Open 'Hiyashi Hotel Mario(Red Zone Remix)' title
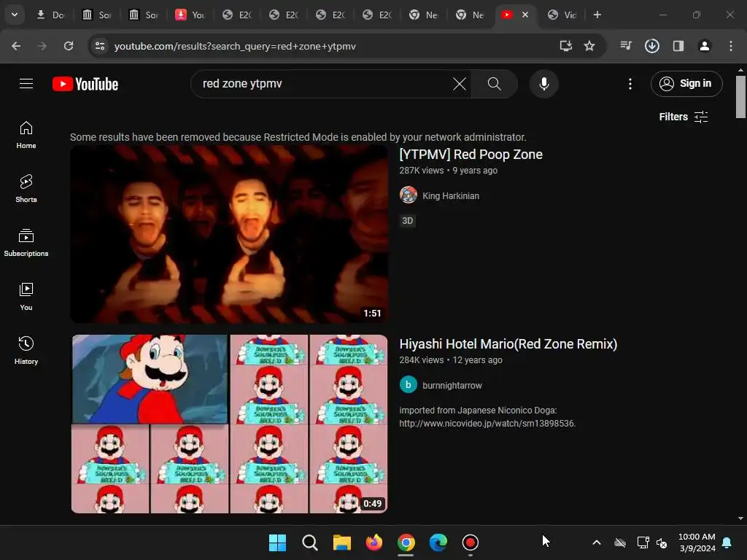Screen dimensions: 747x560 pos(508,344)
